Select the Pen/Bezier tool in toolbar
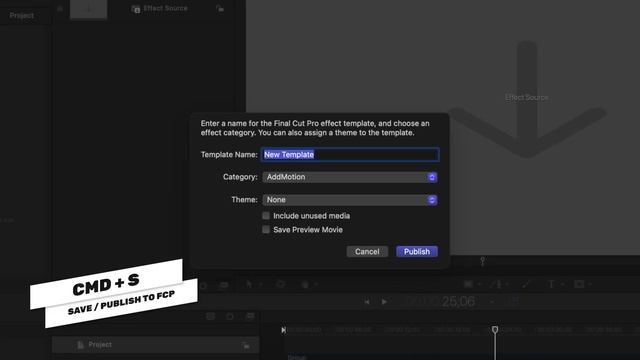Viewport: 640px width, 360px height. pos(497,284)
